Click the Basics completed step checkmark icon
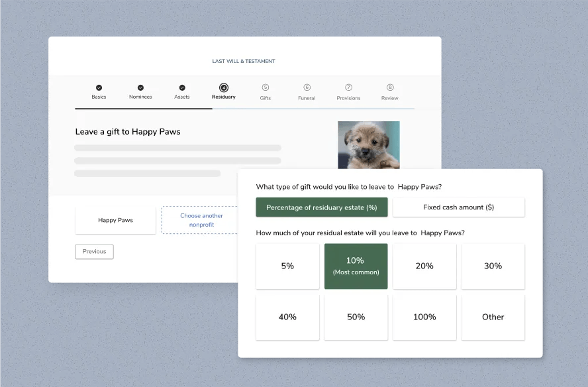This screenshot has height=387, width=588. click(x=99, y=87)
